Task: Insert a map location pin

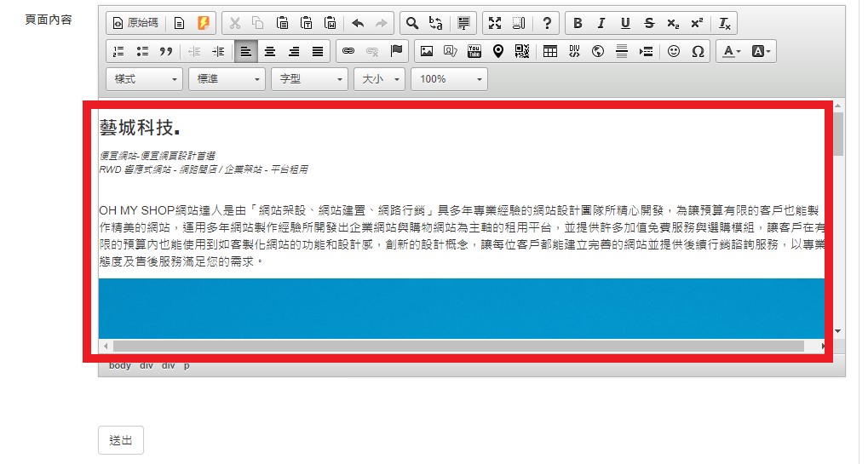Action: (x=497, y=51)
